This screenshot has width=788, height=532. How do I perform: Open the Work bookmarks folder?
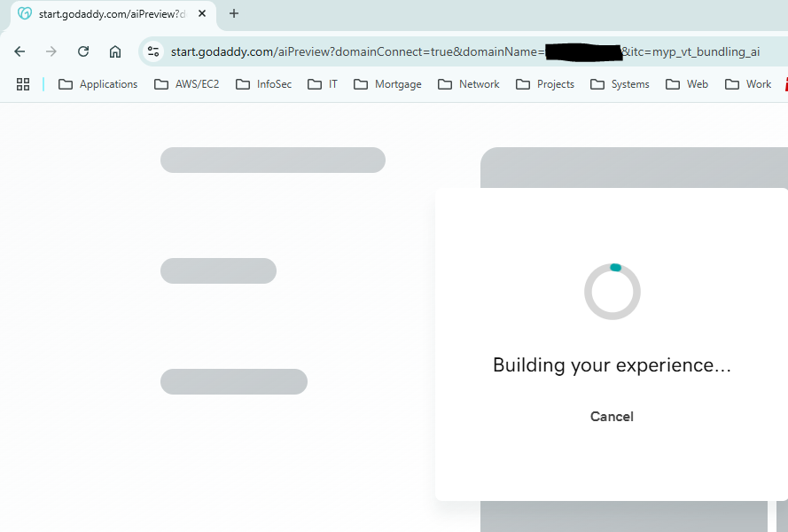pyautogui.click(x=748, y=84)
